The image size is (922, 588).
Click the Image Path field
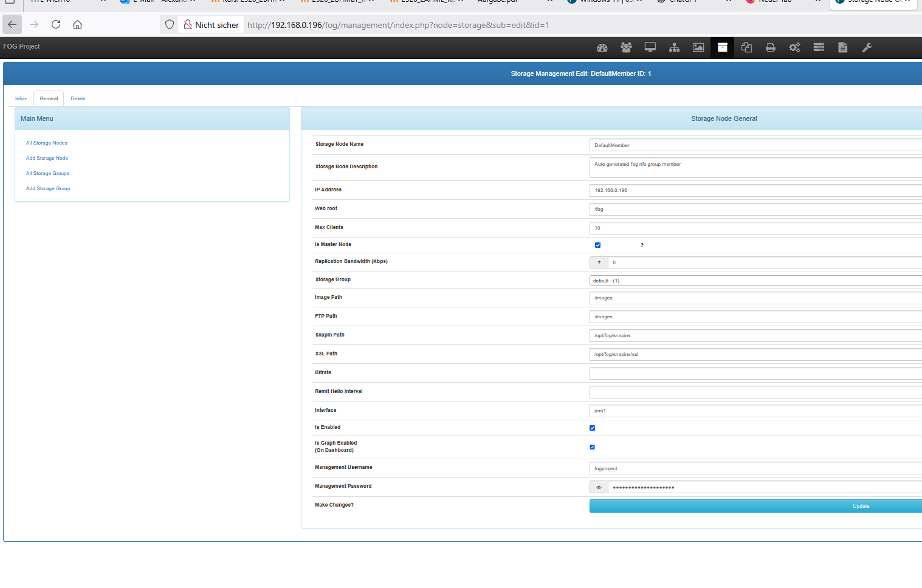pyautogui.click(x=755, y=298)
